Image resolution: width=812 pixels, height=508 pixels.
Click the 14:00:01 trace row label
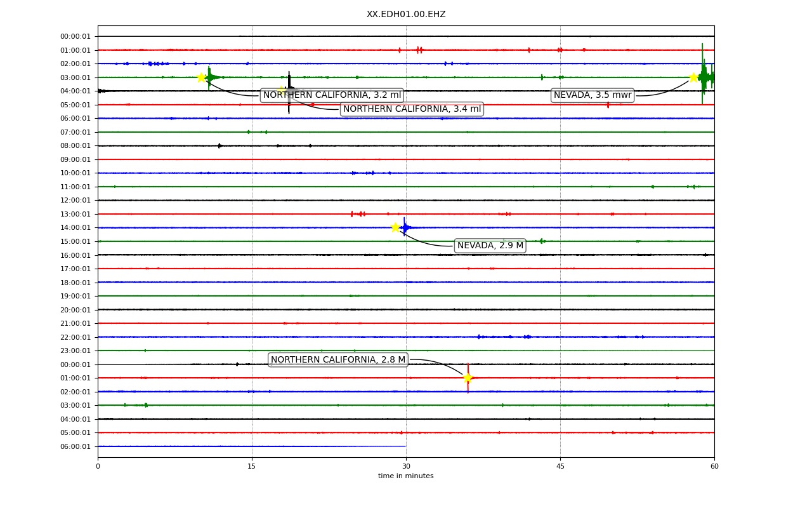pyautogui.click(x=77, y=227)
